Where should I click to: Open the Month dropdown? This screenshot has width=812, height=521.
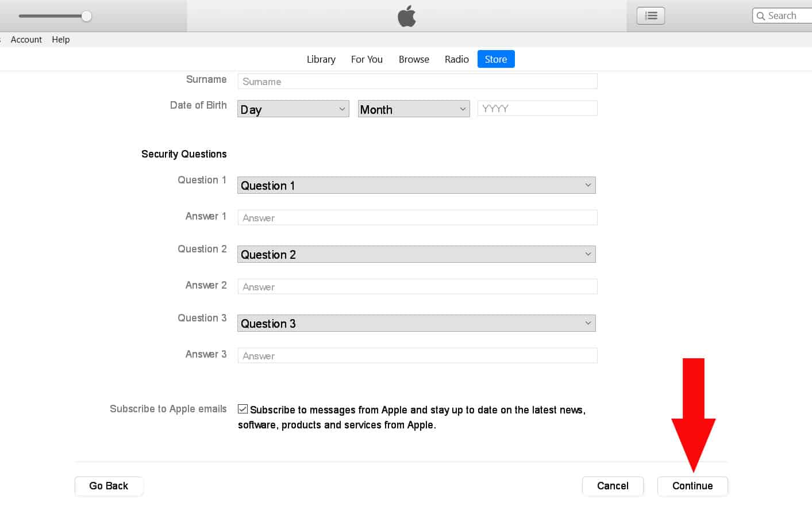coord(414,109)
